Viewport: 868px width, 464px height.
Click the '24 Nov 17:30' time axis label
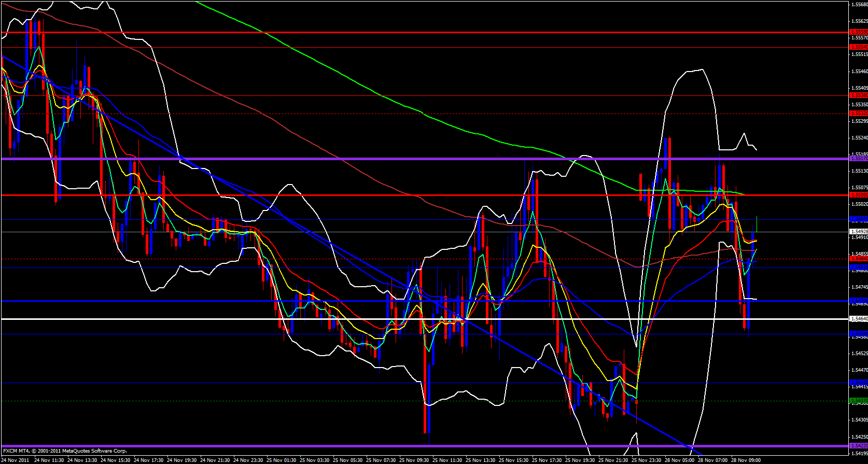(x=149, y=460)
